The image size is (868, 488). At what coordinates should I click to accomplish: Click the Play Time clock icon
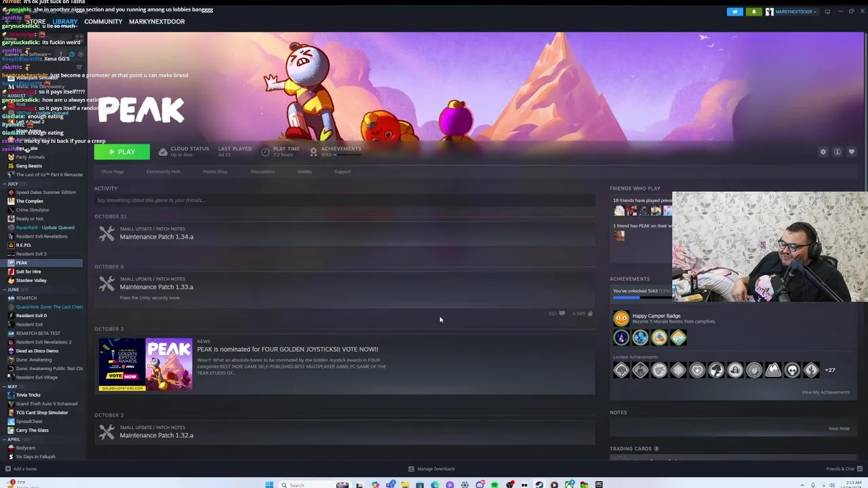point(265,152)
